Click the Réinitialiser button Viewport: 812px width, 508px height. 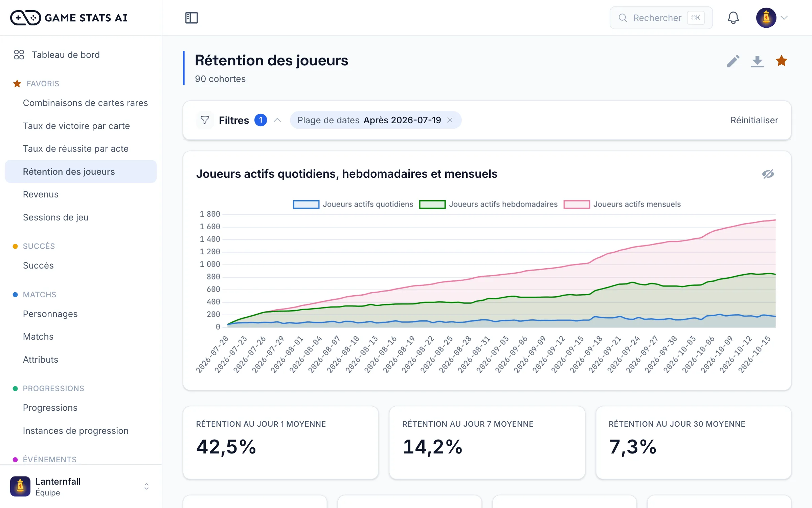click(x=754, y=120)
